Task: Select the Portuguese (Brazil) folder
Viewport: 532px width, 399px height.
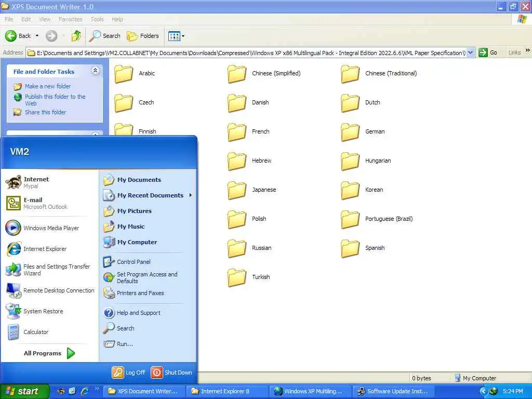Action: point(377,219)
